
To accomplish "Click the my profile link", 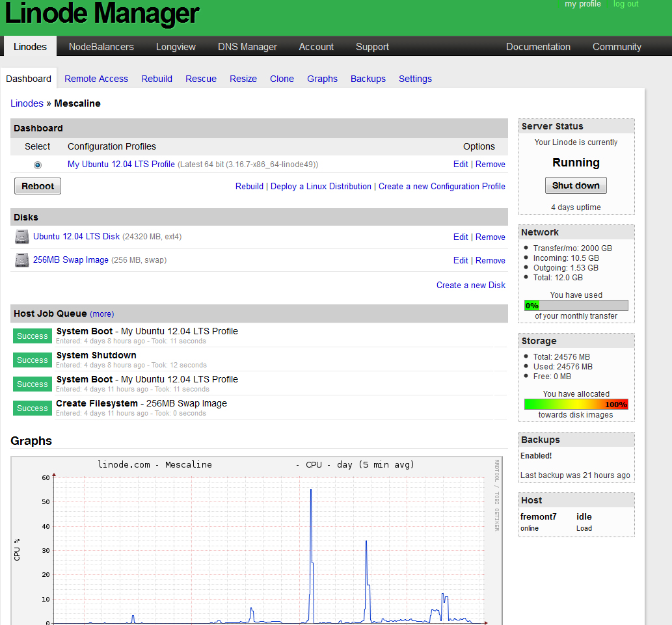I will (x=582, y=4).
